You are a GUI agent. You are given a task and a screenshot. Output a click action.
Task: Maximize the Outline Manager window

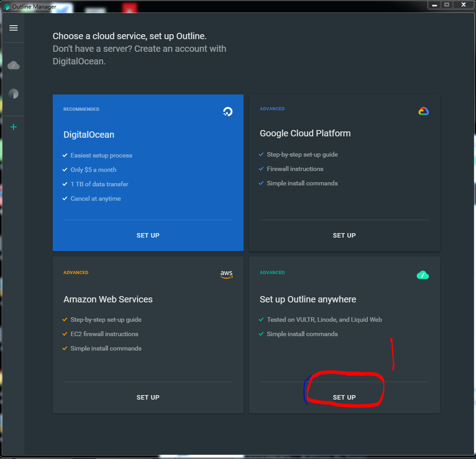click(447, 5)
